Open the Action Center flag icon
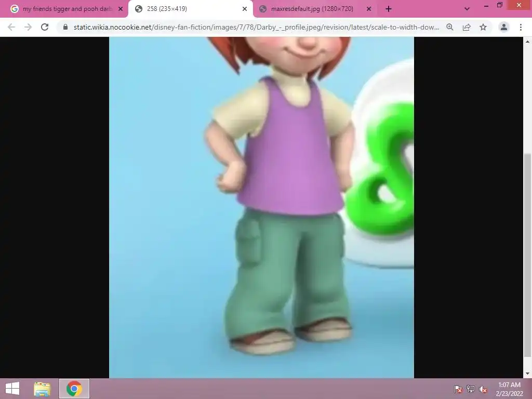The width and height of the screenshot is (532, 399). coord(458,389)
